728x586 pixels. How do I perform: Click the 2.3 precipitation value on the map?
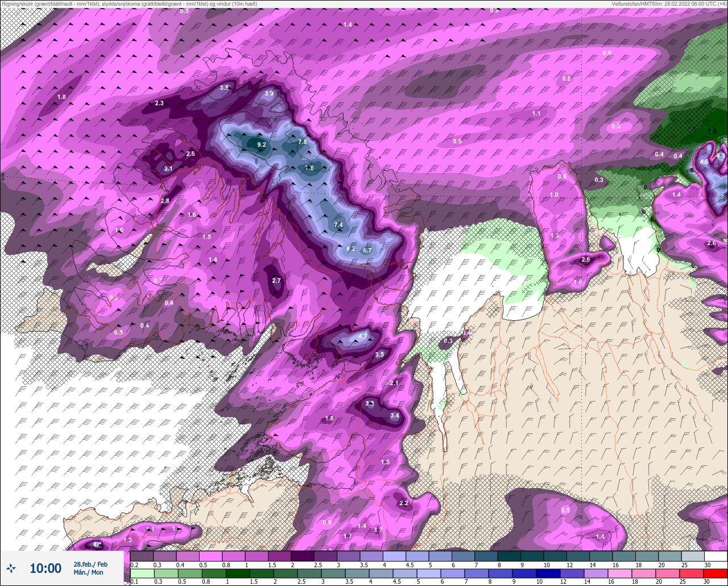click(159, 103)
